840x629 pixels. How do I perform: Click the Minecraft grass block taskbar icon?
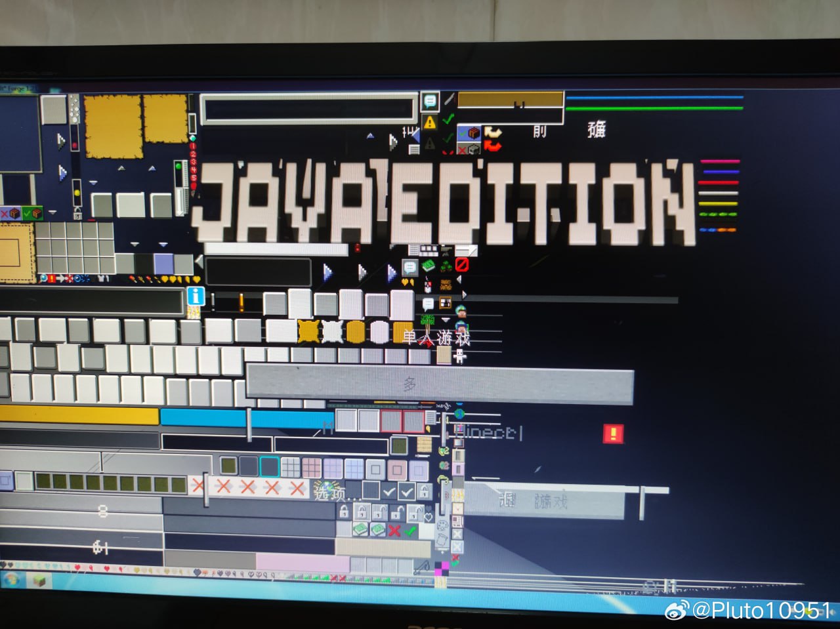tap(39, 580)
